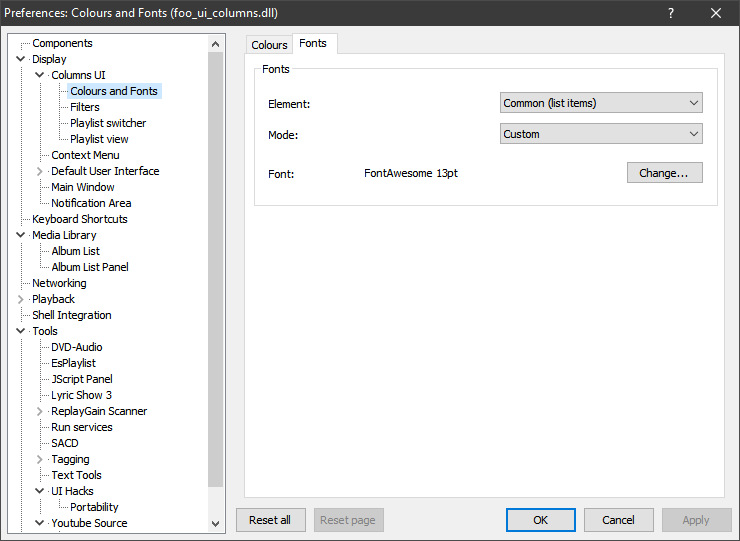Expand the ReplayGain Scanner node

coord(40,411)
